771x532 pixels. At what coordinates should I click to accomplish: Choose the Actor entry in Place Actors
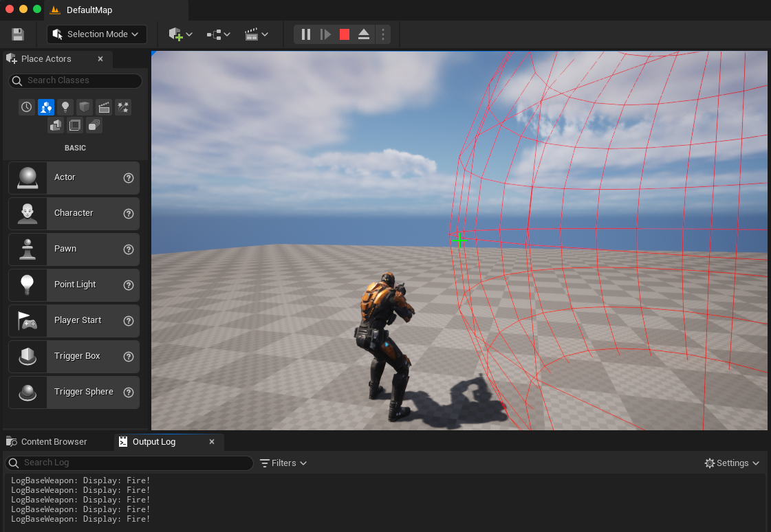coord(74,178)
